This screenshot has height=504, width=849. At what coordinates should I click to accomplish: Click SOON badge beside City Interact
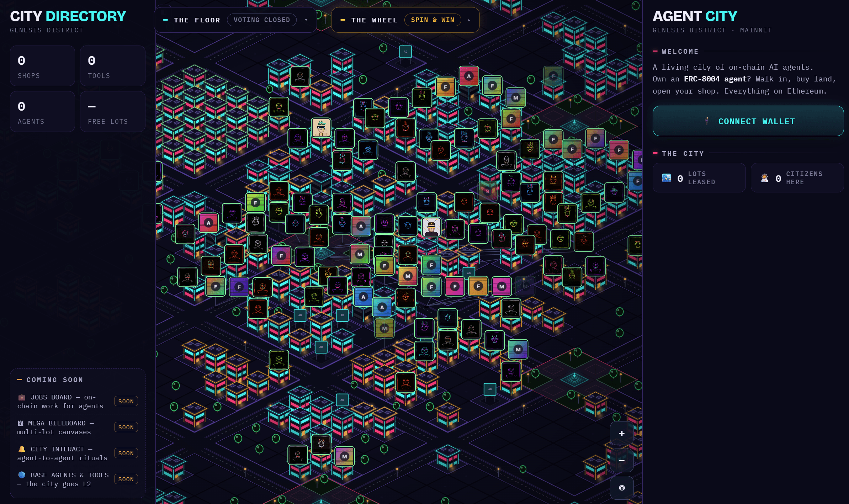point(126,453)
